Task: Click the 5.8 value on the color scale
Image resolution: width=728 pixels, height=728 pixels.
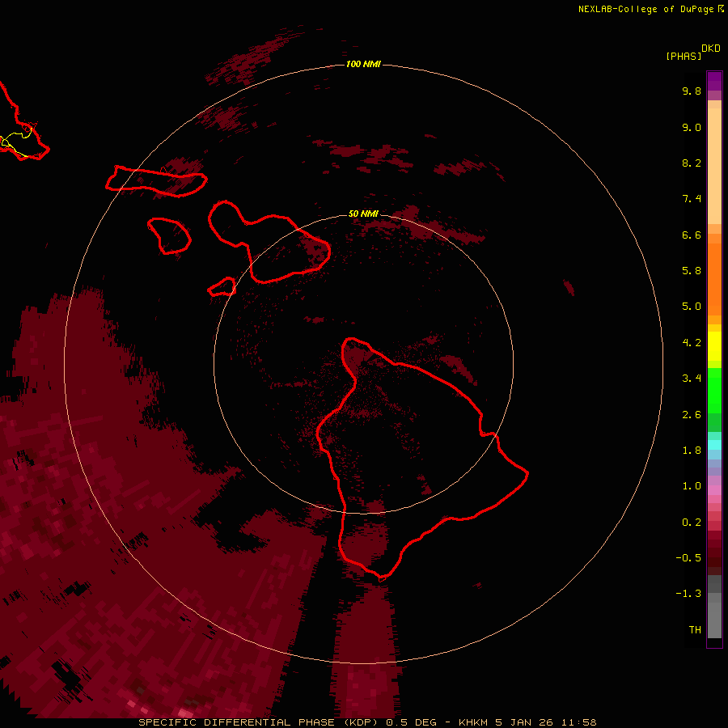Action: coord(692,271)
